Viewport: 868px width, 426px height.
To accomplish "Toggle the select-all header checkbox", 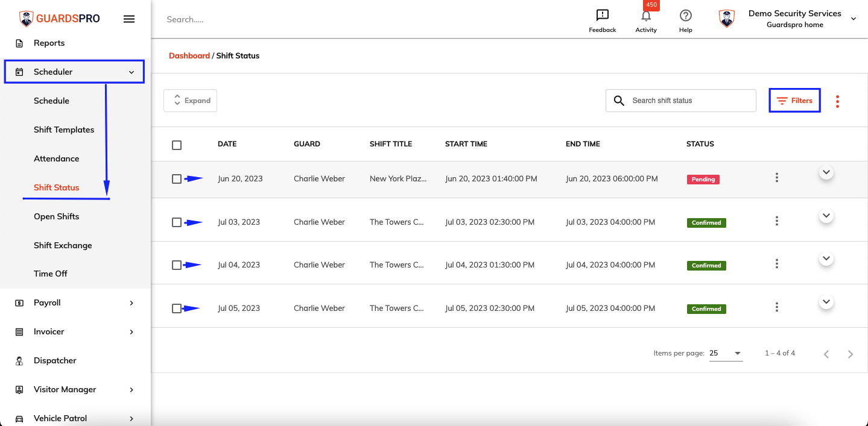I will [177, 145].
